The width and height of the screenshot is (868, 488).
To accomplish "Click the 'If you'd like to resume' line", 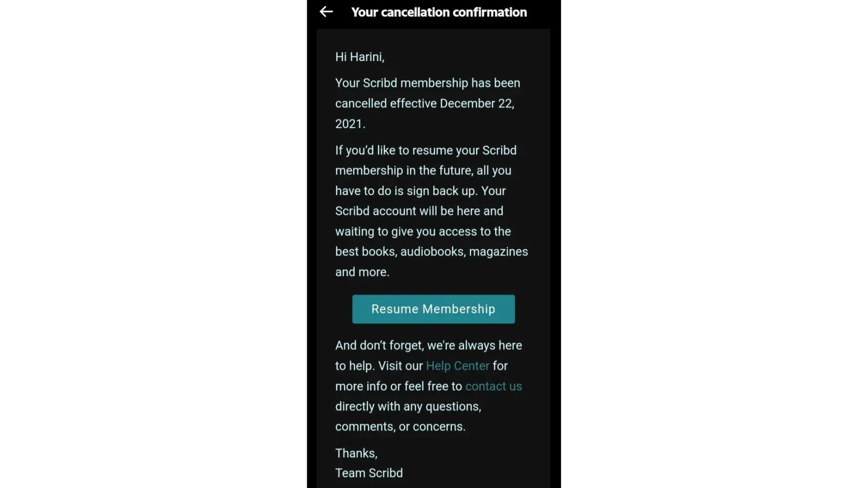I will [x=426, y=150].
